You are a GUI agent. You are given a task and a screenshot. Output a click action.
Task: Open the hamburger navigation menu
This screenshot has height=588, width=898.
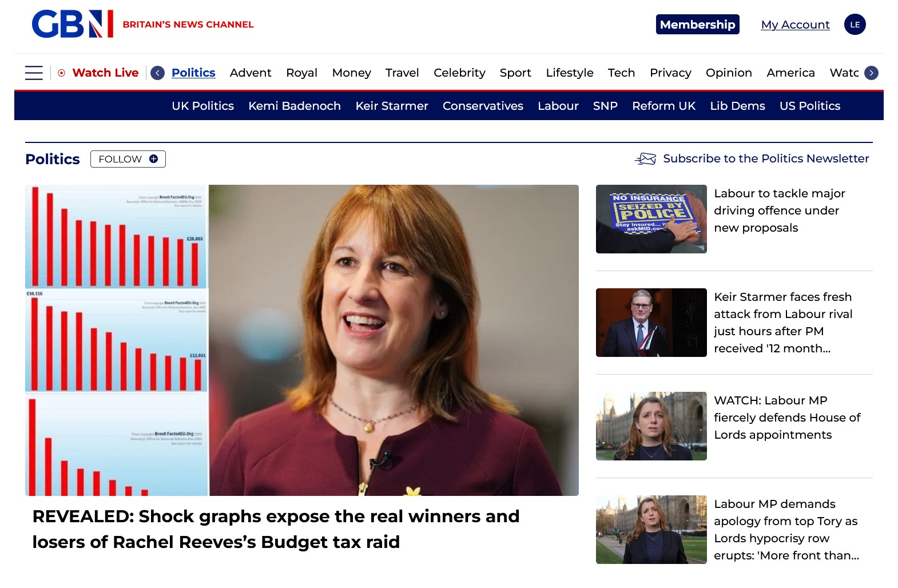34,73
